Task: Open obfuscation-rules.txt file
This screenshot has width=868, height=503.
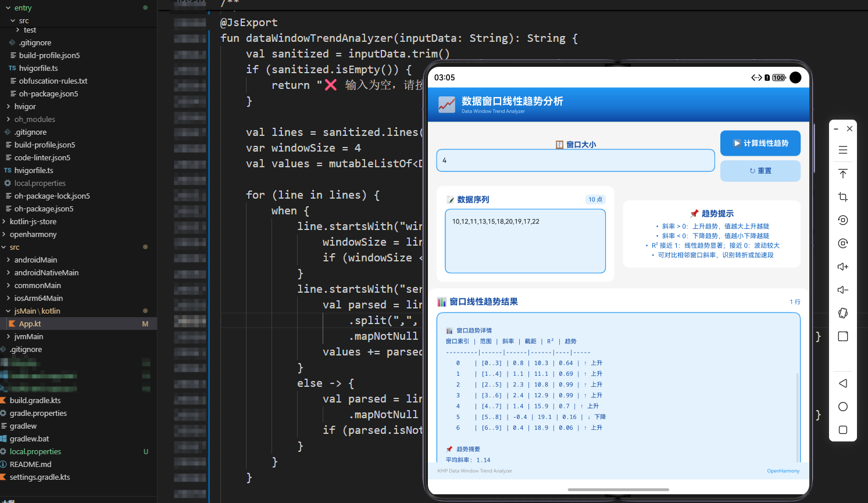Action: (x=53, y=81)
